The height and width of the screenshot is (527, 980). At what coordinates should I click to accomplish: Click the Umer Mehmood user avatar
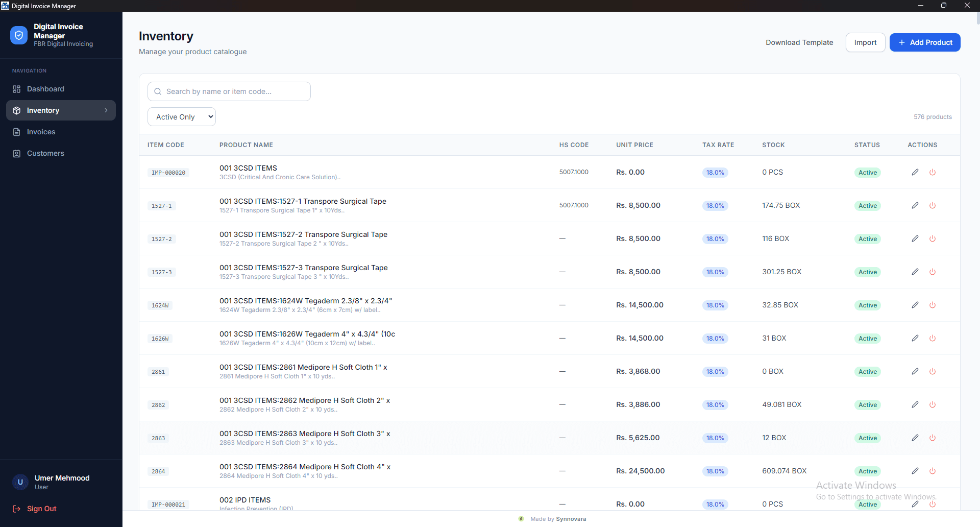pos(20,482)
